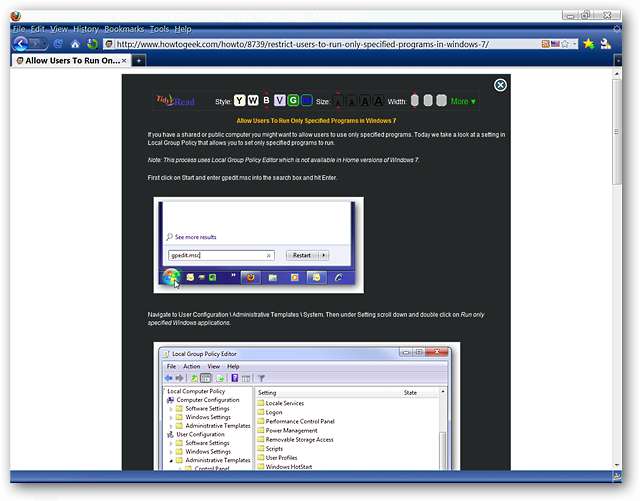640x501 pixels.
Task: Select the Y style option
Action: pos(240,100)
